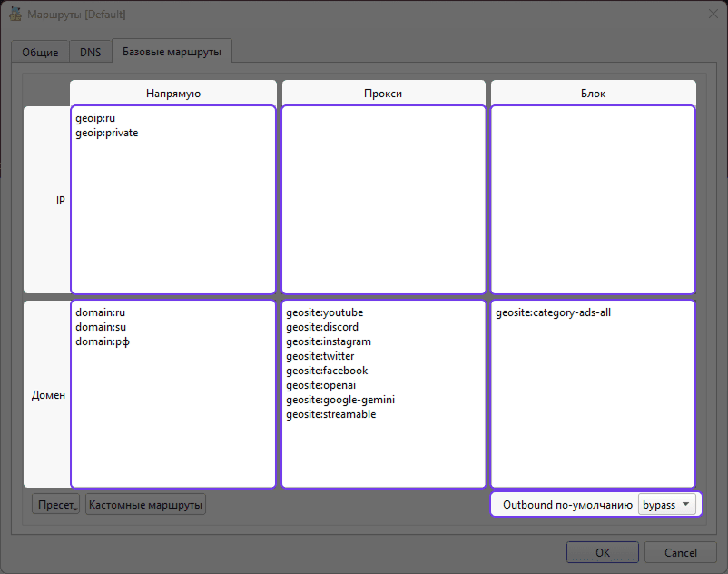Click the geoip:private line

(107, 133)
